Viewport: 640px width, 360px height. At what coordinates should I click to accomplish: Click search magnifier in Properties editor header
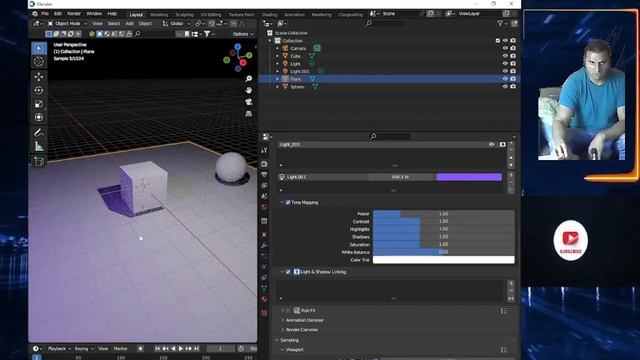pos(373,136)
